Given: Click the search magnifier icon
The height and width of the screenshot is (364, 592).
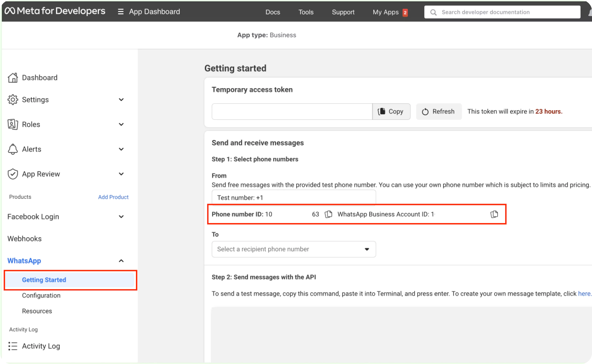Looking at the screenshot, I should [x=433, y=12].
